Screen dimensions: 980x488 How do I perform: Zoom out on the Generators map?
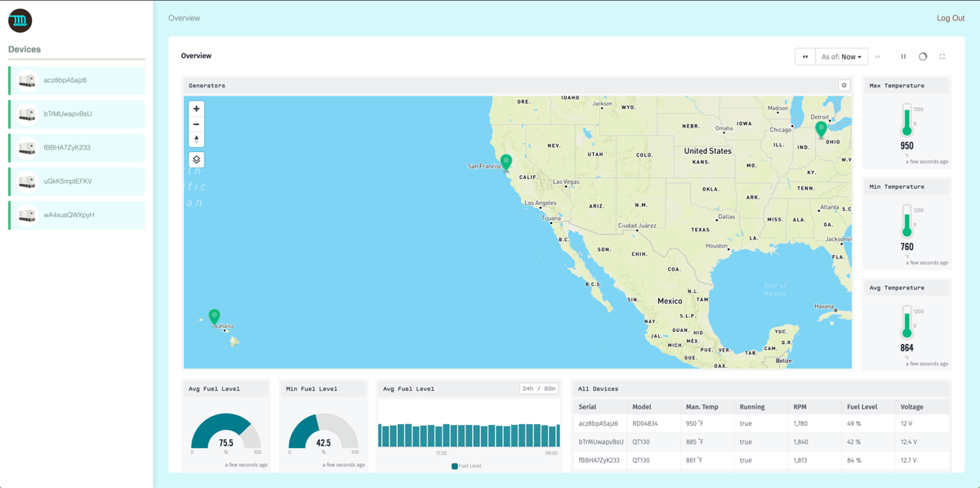[196, 123]
